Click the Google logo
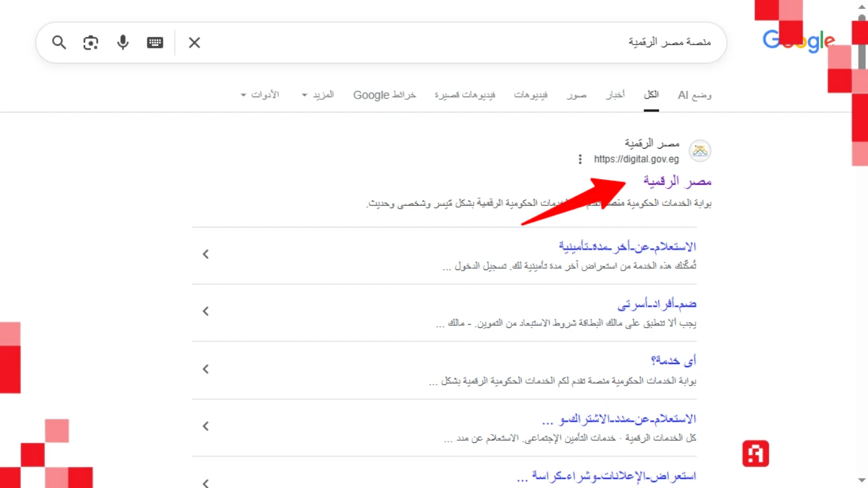This screenshot has height=488, width=868. pyautogui.click(x=798, y=41)
